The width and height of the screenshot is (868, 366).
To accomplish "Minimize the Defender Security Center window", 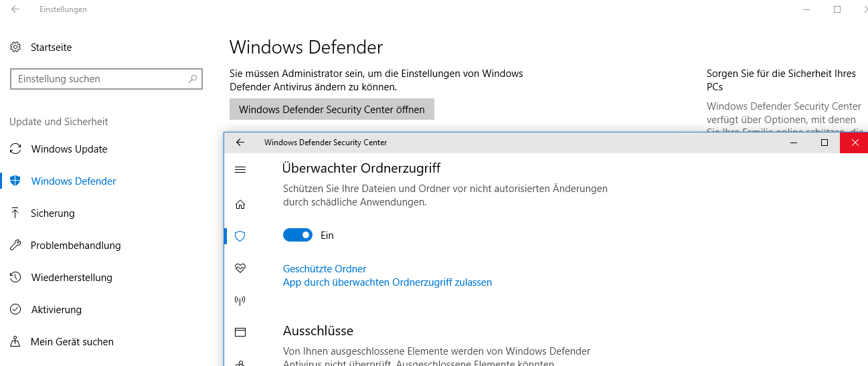I will (x=794, y=143).
